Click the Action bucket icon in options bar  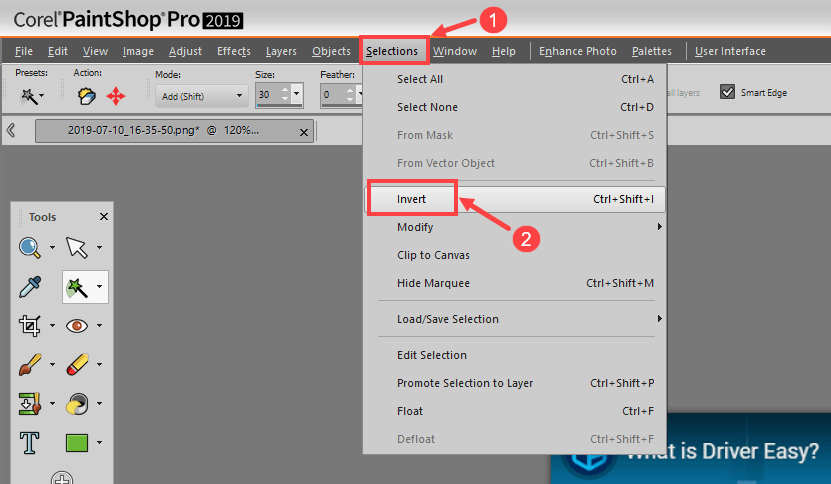coord(86,96)
